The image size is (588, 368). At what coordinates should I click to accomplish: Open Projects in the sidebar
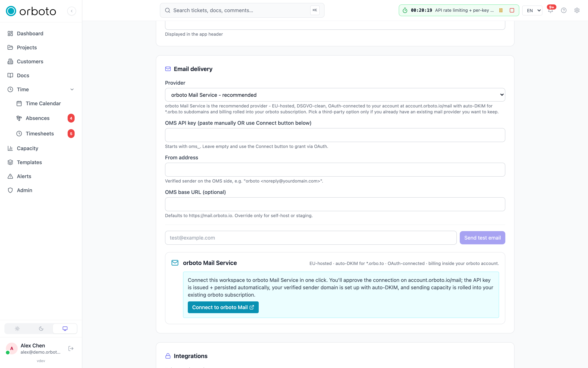click(x=41, y=47)
